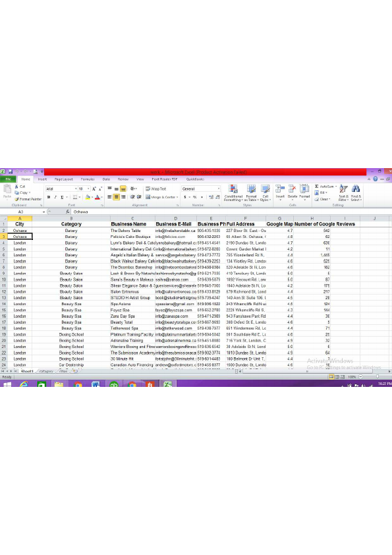Viewport: 392px width, 555px height.
Task: Click AutoSum sigma button
Action: [325, 186]
